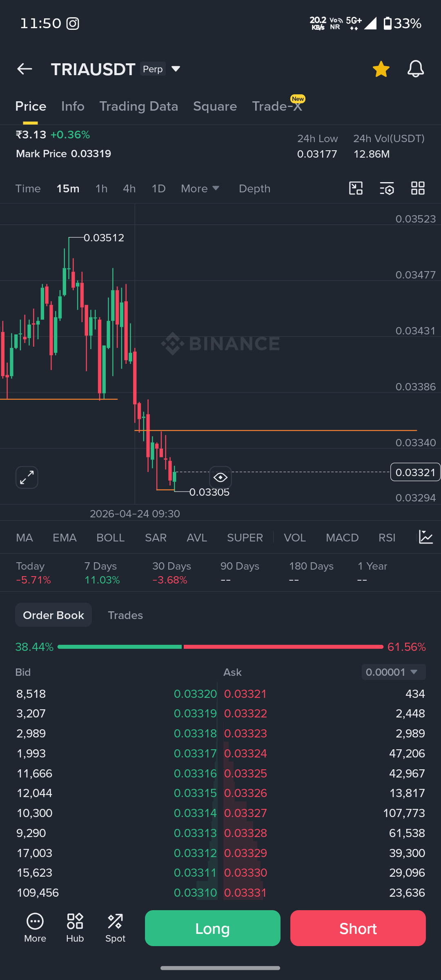Open chart settings list icon
441x980 pixels.
click(387, 188)
